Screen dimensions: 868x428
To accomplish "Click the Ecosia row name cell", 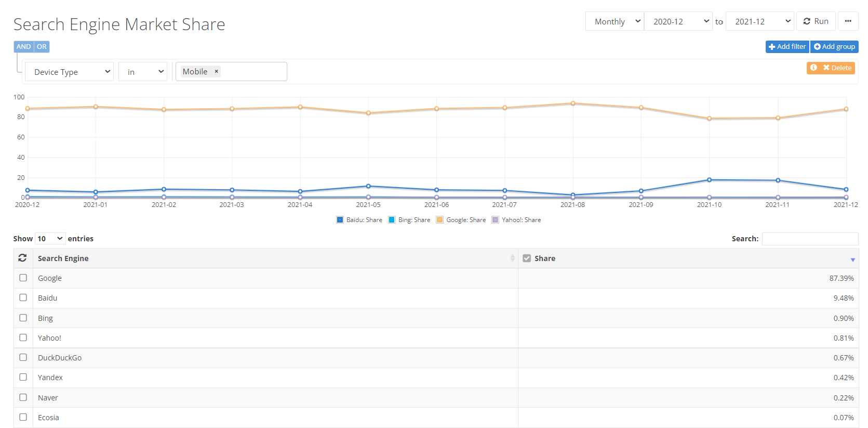I will [275, 418].
